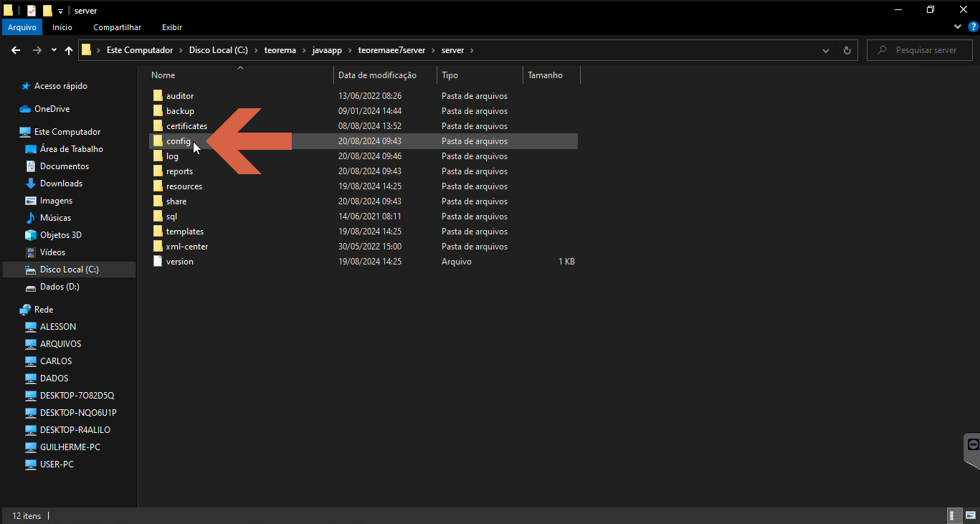The height and width of the screenshot is (524, 980).
Task: Open Vídeos in the sidebar
Action: [x=52, y=252]
